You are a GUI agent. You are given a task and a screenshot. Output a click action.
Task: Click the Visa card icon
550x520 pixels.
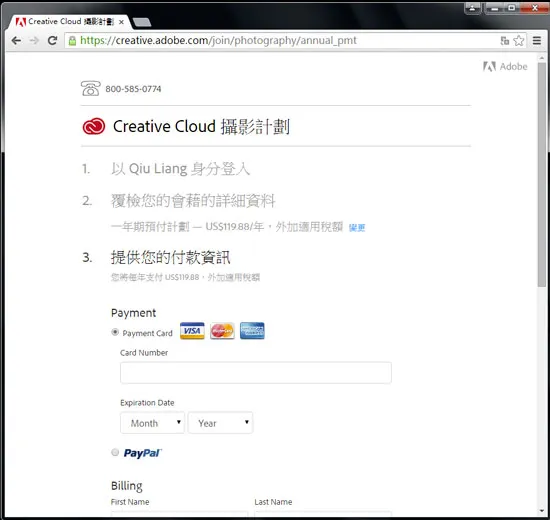[192, 331]
